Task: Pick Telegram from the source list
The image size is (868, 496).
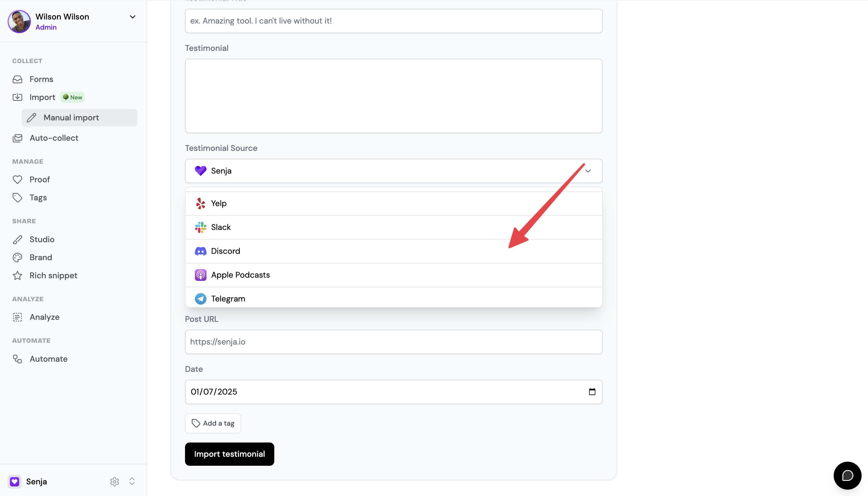Action: (394, 297)
